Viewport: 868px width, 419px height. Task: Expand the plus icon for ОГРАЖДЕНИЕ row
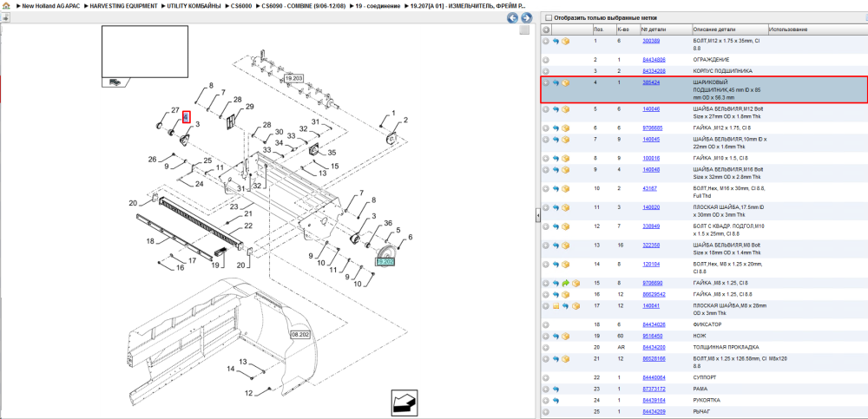(x=546, y=60)
